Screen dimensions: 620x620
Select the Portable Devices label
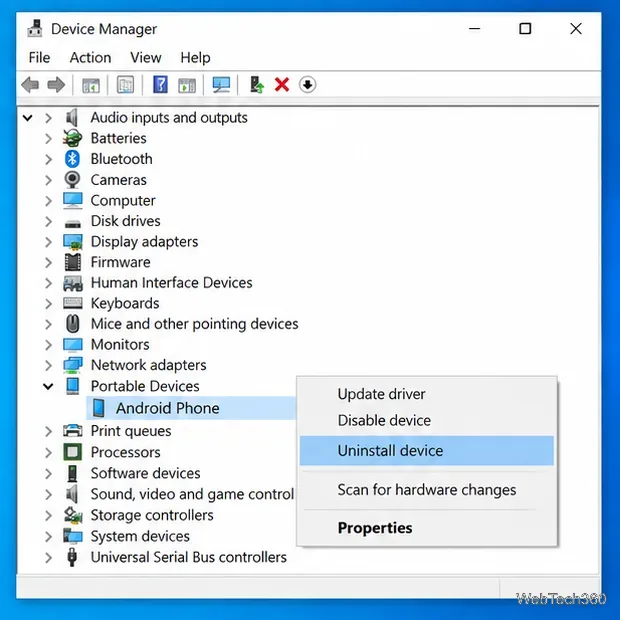click(x=145, y=386)
